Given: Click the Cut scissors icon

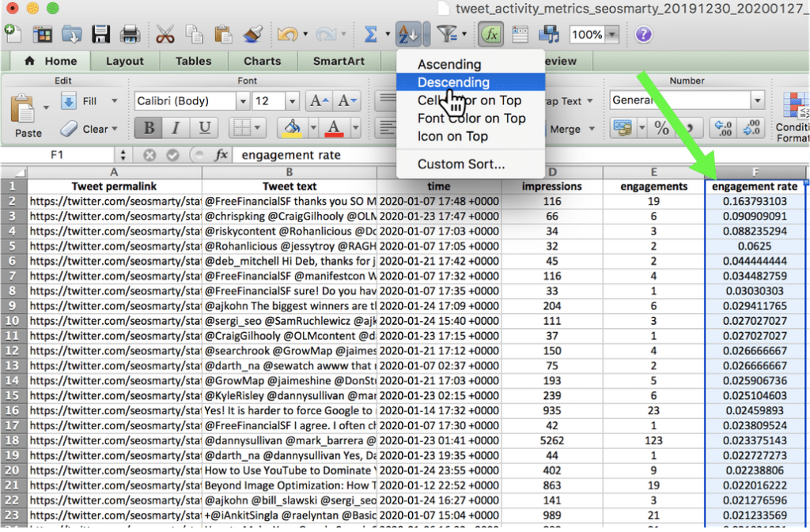Looking at the screenshot, I should pyautogui.click(x=166, y=34).
